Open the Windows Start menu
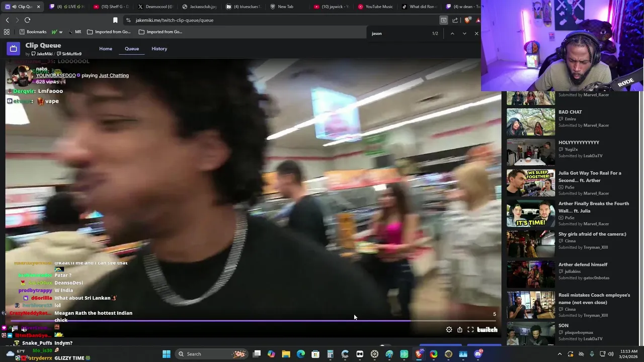644x362 pixels. coord(166,354)
